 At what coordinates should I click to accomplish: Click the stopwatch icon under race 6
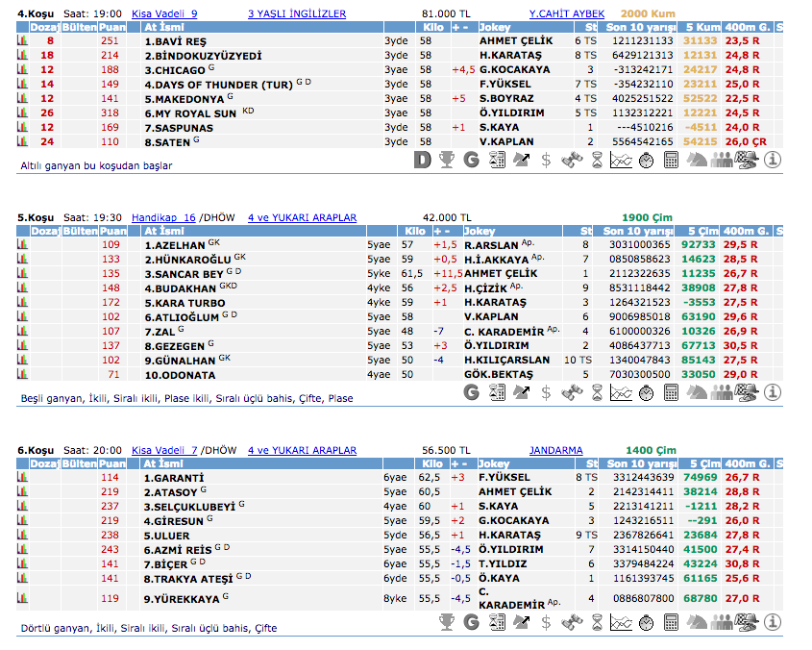click(x=646, y=623)
